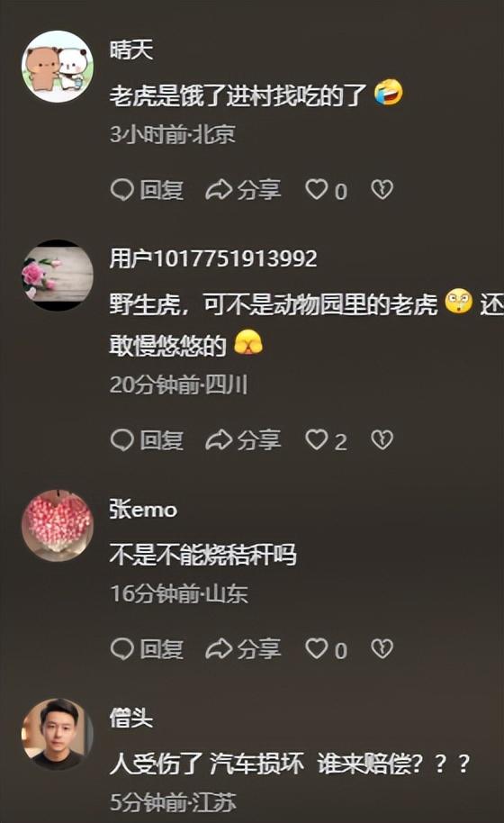
Task: Reply to 张emo's comment
Action: point(147,649)
